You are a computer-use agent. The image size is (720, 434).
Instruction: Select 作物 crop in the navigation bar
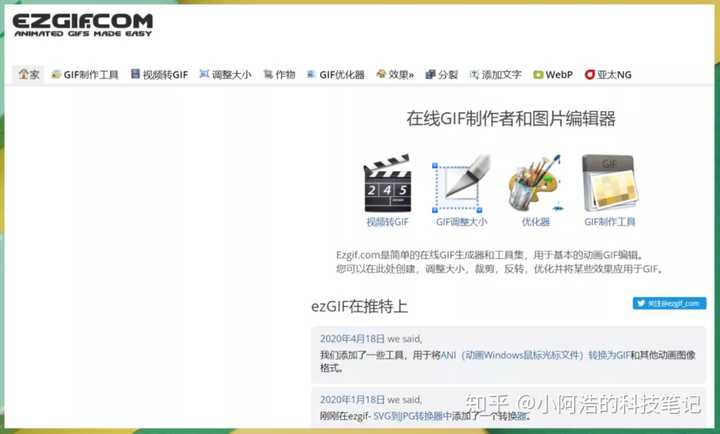(279, 74)
